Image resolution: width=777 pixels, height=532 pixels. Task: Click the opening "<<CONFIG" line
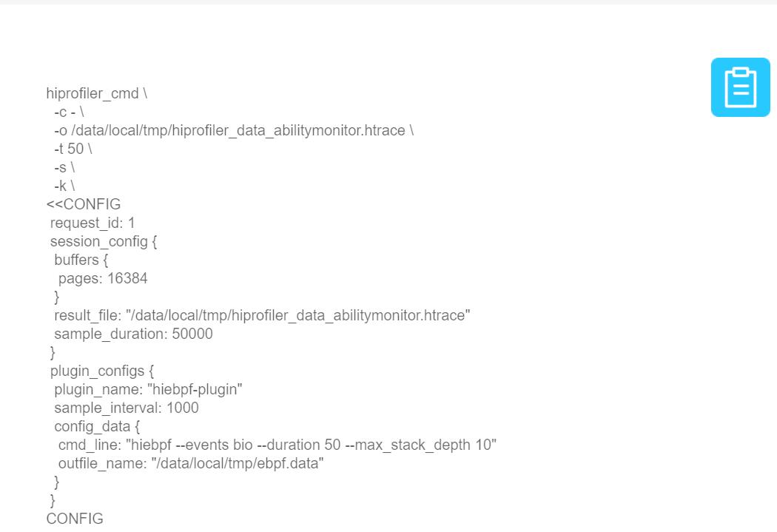[84, 205]
